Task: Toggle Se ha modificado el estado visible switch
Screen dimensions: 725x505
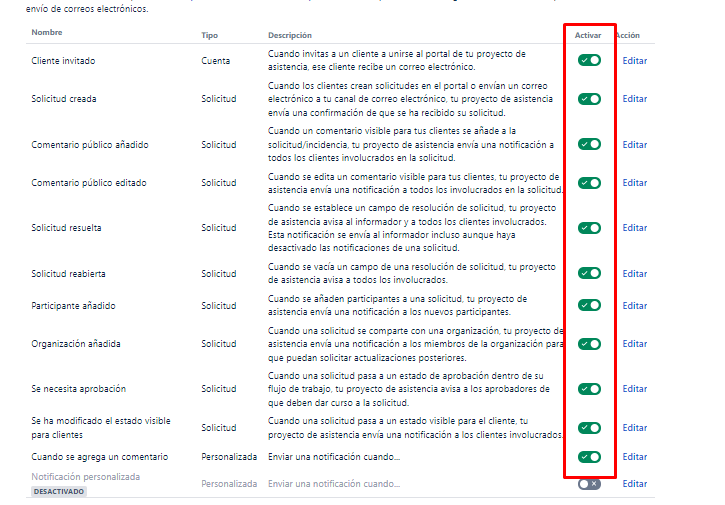Action: click(x=589, y=428)
